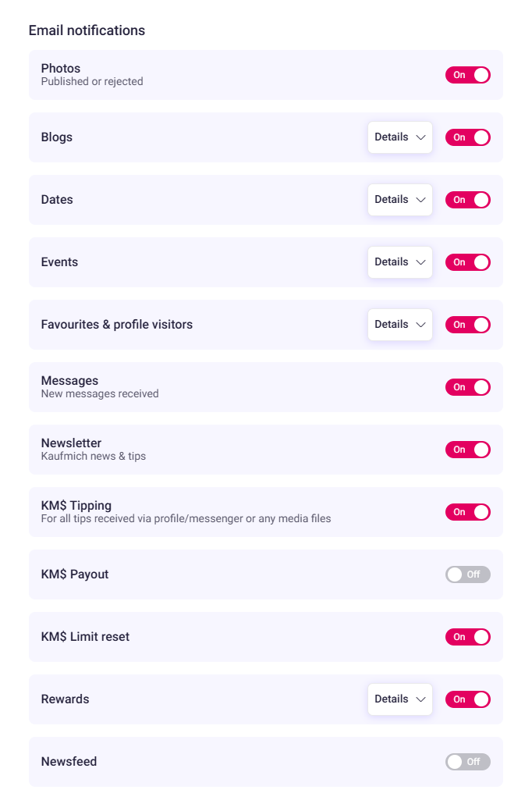Turn off the Newsletter toggle
Image resolution: width=532 pixels, height=811 pixels.
pyautogui.click(x=467, y=450)
